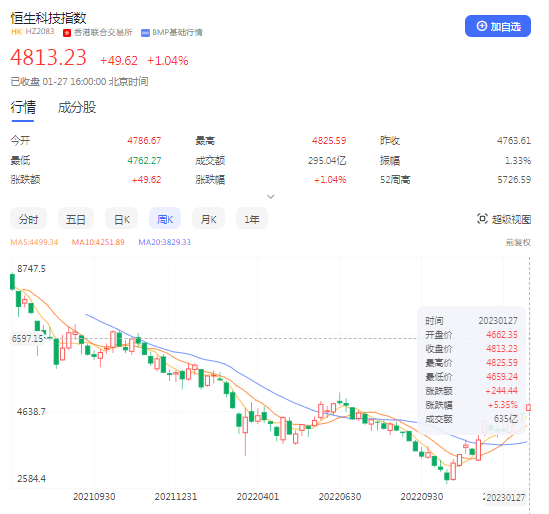Select the 月K chart period

208,219
